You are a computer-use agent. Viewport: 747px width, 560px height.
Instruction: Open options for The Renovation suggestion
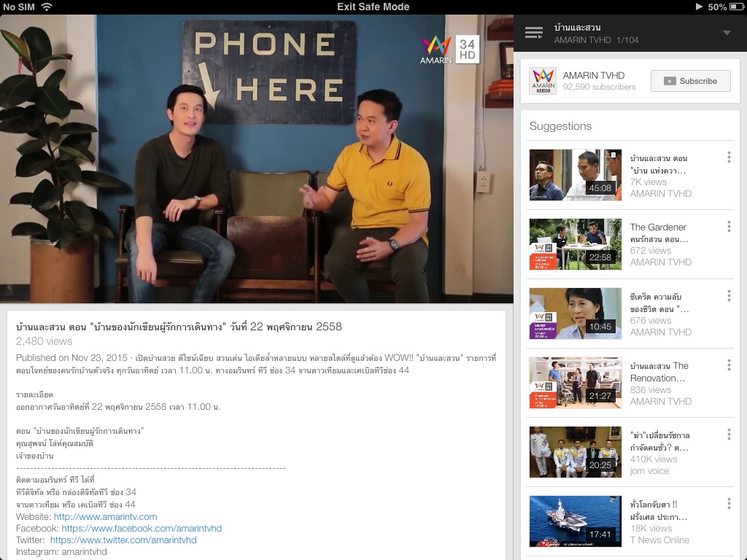[729, 365]
